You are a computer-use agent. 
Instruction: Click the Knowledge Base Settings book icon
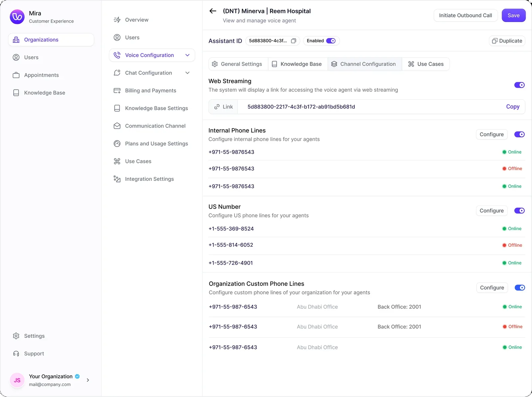[117, 108]
